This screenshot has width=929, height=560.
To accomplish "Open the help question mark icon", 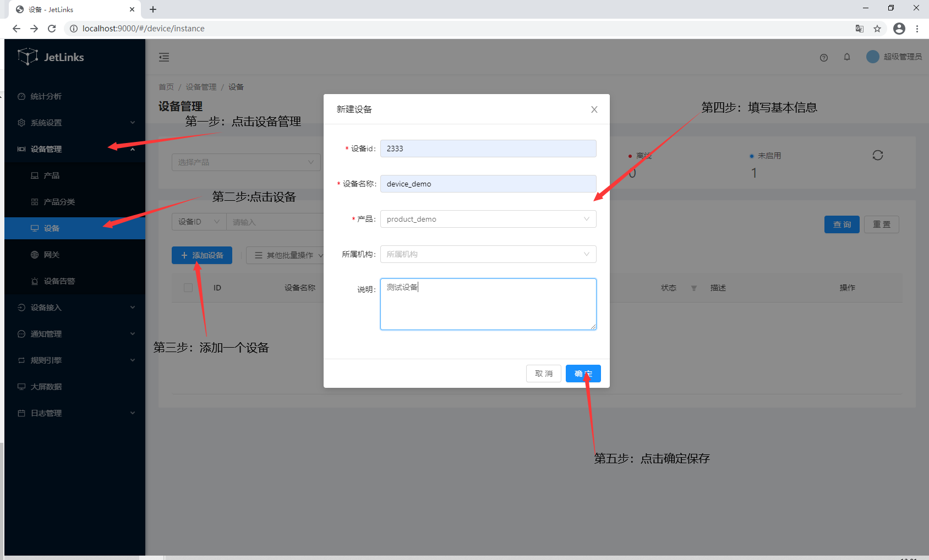I will click(x=823, y=58).
